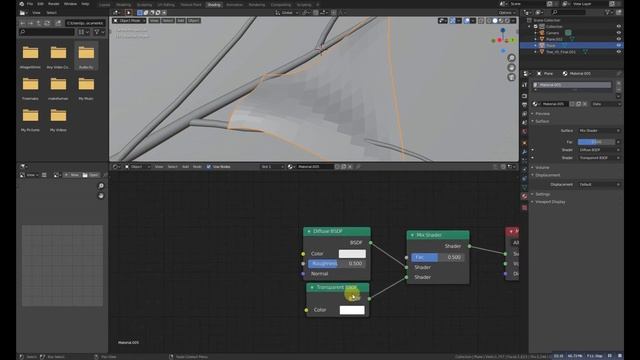Image resolution: width=640 pixels, height=360 pixels.
Task: Select the Plane row in outliner
Action: 573,46
